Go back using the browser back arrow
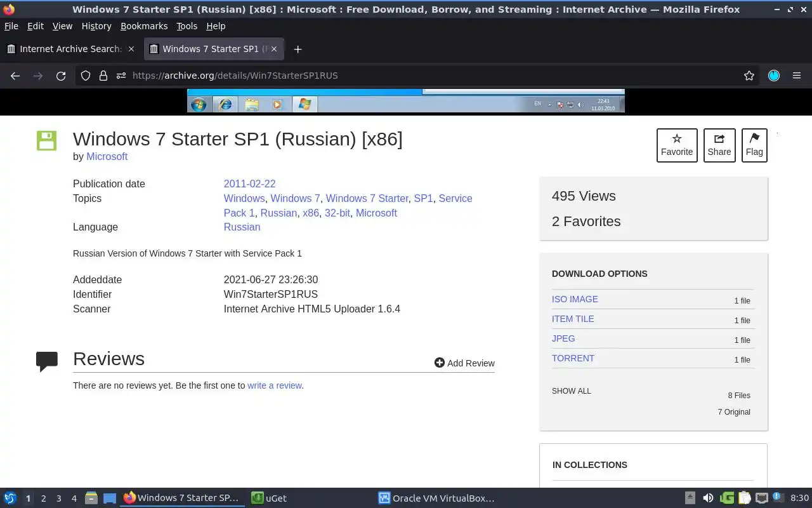 tap(15, 76)
